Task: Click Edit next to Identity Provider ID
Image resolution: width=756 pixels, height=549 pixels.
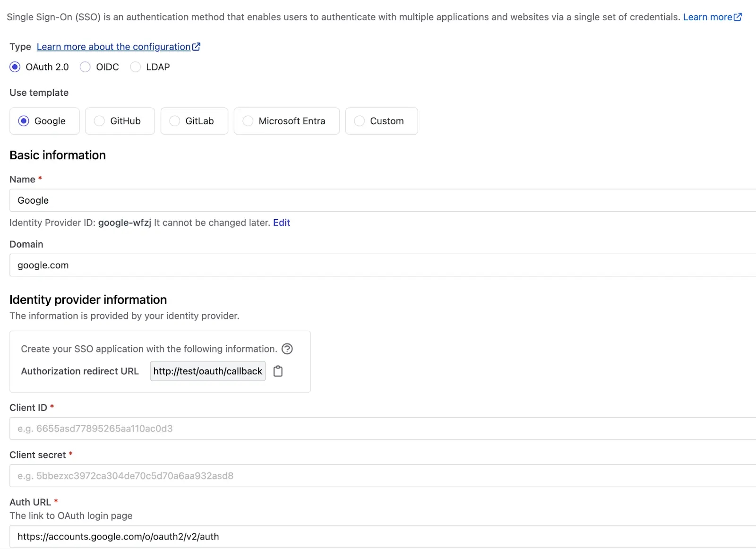Action: (281, 223)
